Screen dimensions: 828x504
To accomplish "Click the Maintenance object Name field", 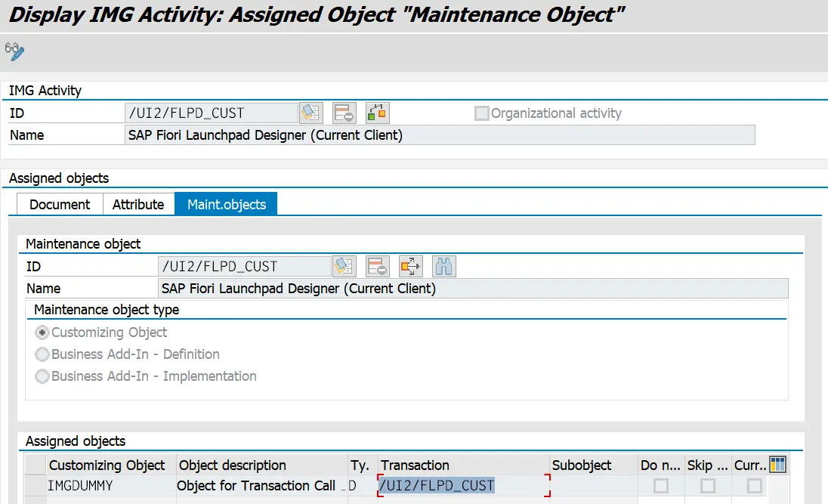I will pos(473,289).
